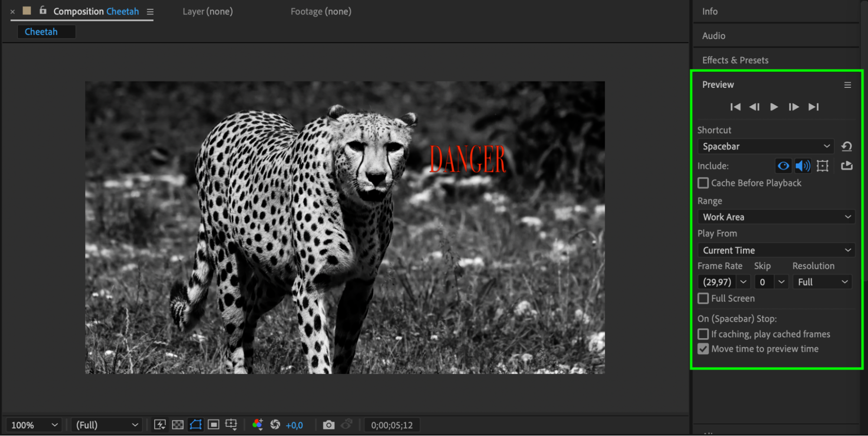Enable the Full Screen checkbox

(x=703, y=299)
